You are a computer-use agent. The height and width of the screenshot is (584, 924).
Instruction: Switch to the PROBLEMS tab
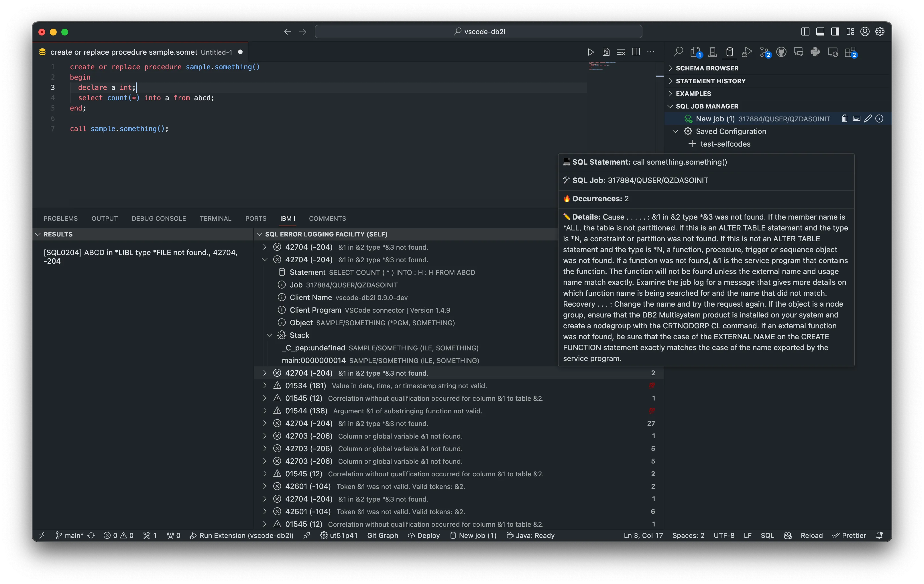pyautogui.click(x=61, y=218)
